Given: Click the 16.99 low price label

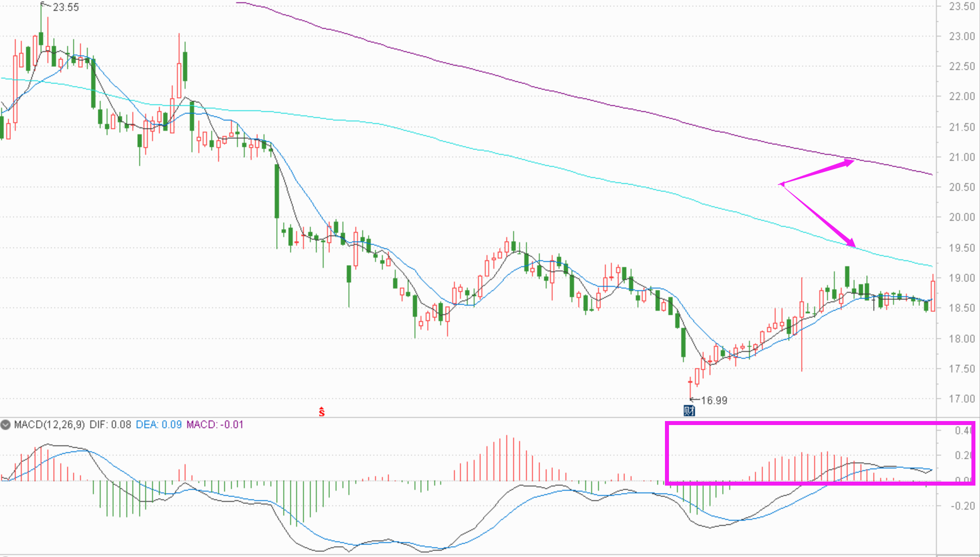Looking at the screenshot, I should click(714, 400).
